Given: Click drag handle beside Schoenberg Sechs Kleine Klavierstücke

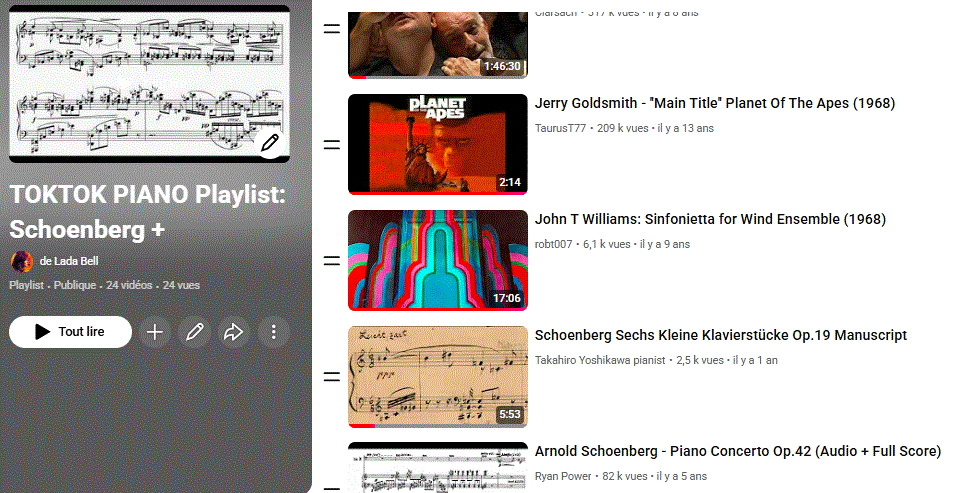Looking at the screenshot, I should [x=332, y=376].
